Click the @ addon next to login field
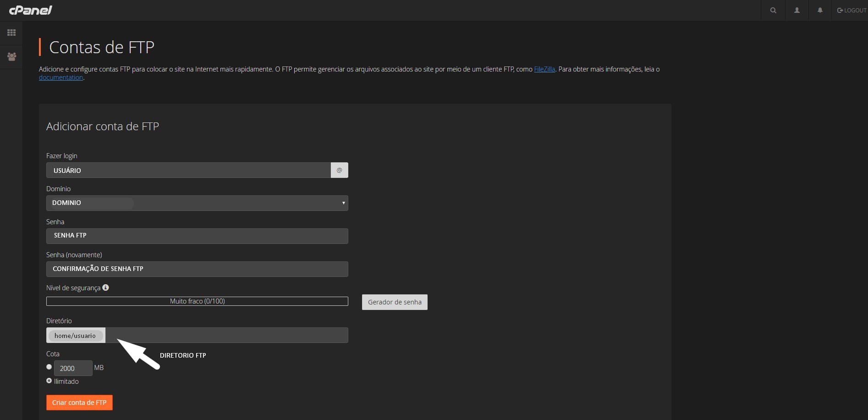This screenshot has height=420, width=868. click(x=339, y=170)
